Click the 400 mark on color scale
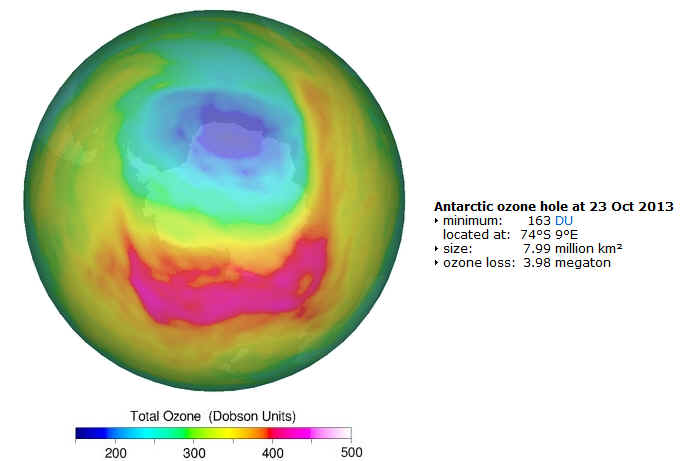This screenshot has height=461, width=683. [273, 453]
